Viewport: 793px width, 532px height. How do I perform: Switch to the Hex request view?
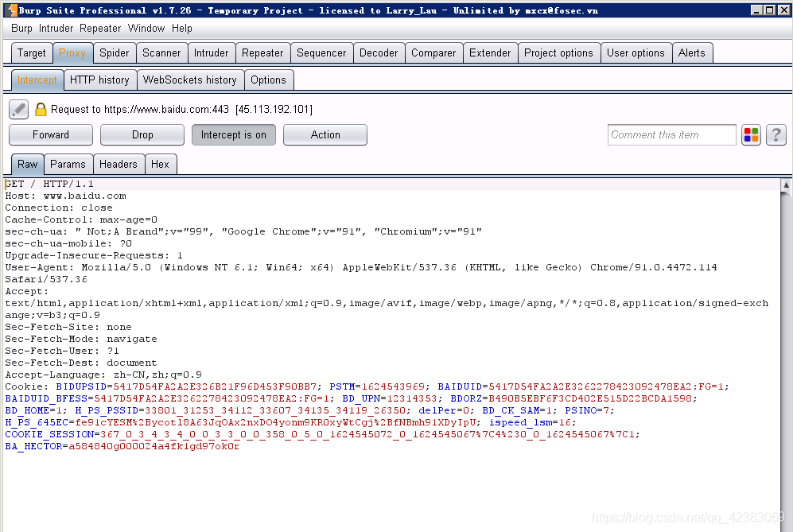point(160,165)
